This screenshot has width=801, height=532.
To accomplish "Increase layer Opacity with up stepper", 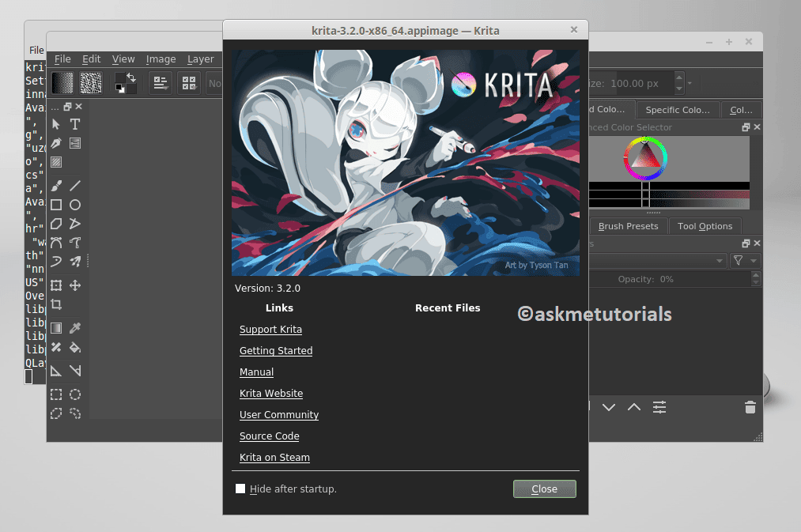I will coord(756,275).
